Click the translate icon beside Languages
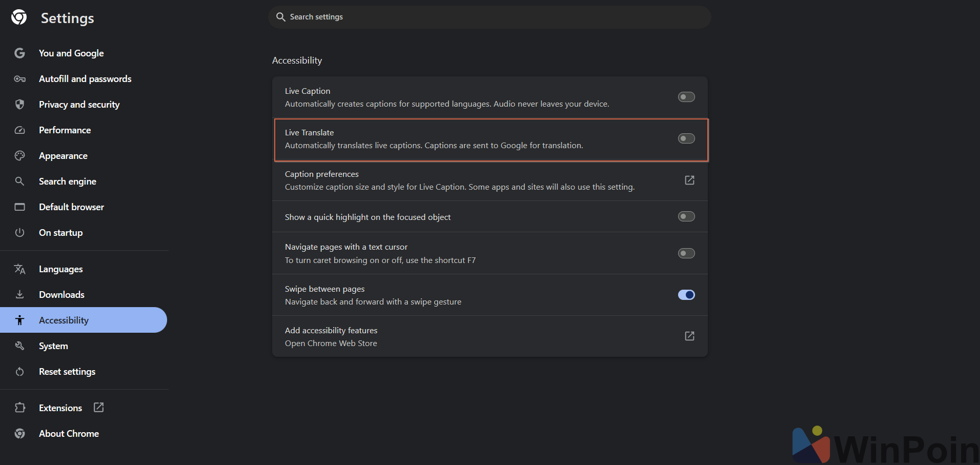The image size is (980, 465). (x=19, y=269)
